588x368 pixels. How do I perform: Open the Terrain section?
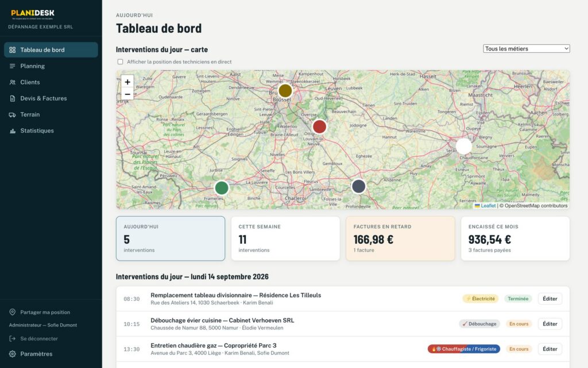(51, 114)
